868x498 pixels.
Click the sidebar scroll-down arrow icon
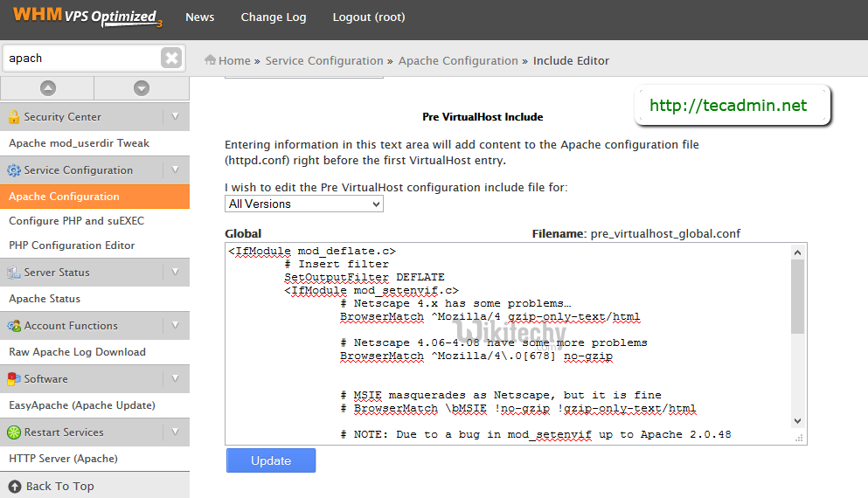[142, 88]
